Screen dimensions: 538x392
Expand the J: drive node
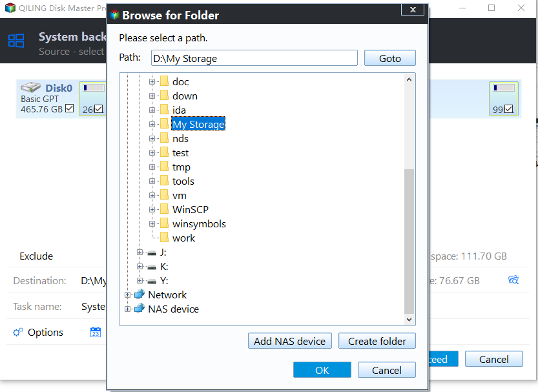140,253
